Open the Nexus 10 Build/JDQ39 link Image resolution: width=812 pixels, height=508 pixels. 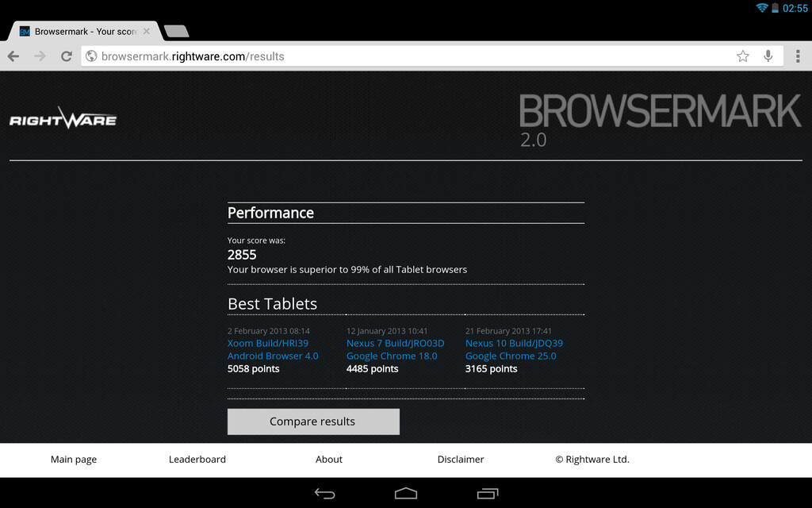click(514, 343)
